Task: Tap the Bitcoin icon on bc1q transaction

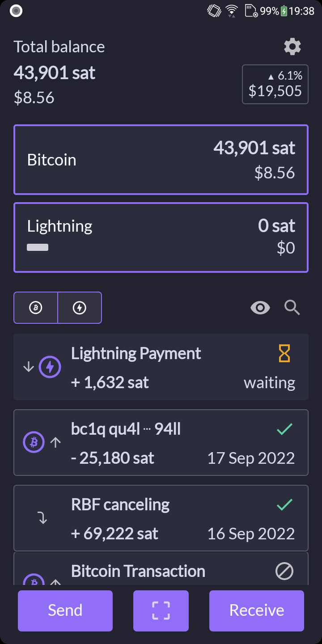Action: 34,443
